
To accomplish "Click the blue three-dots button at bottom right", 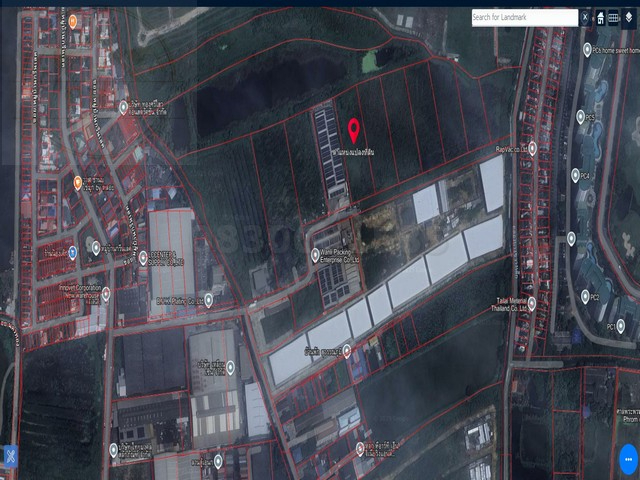I will [627, 459].
